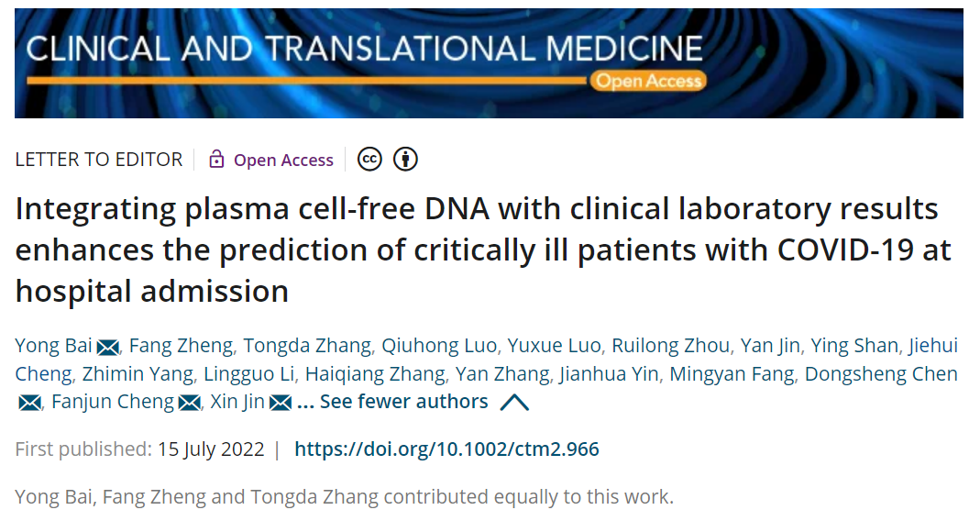The image size is (980, 521).
Task: Click the purple Open Access label text
Action: tap(283, 161)
